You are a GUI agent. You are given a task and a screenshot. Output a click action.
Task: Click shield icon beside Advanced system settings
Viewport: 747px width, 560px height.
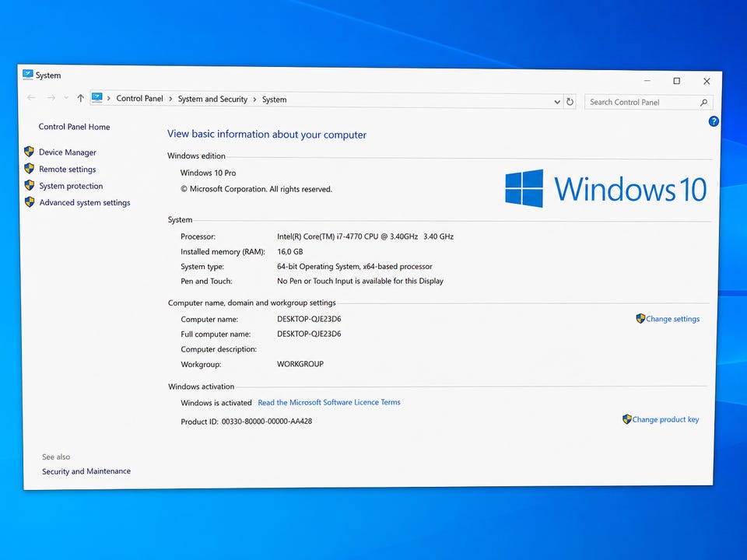[30, 202]
